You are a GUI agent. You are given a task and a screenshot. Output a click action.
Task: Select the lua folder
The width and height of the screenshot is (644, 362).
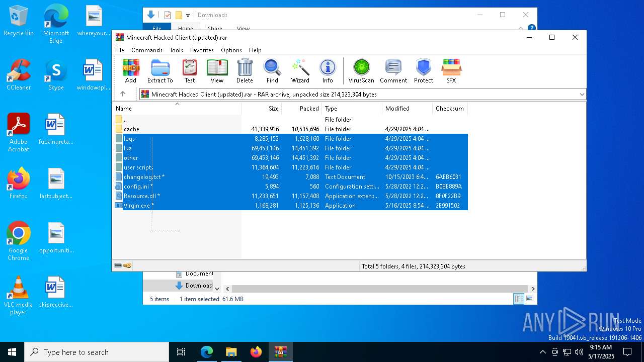click(291, 148)
